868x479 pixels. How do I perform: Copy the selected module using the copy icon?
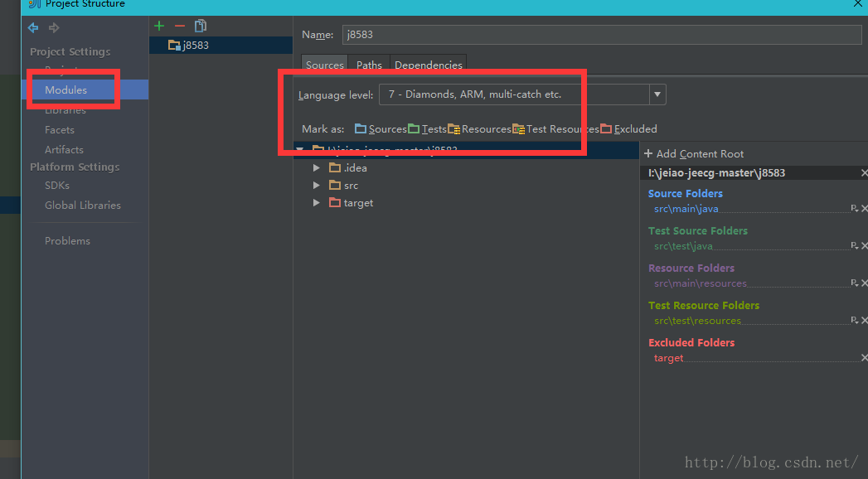click(201, 26)
